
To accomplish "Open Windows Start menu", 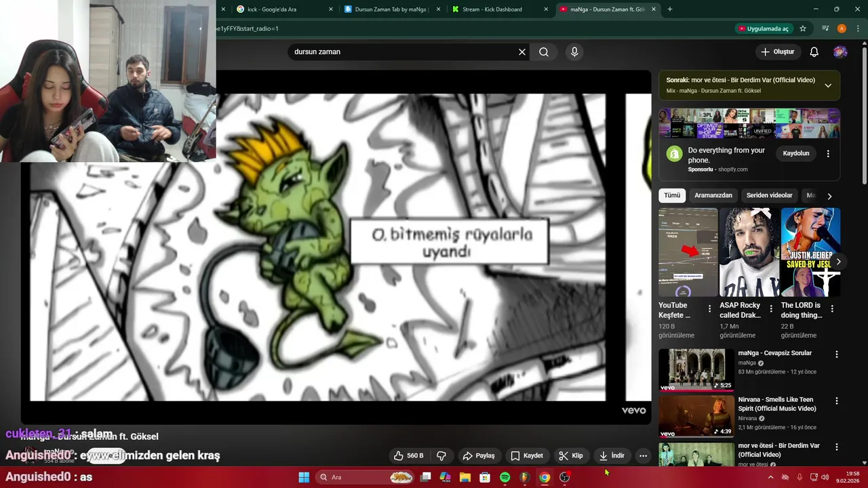I will click(x=304, y=477).
